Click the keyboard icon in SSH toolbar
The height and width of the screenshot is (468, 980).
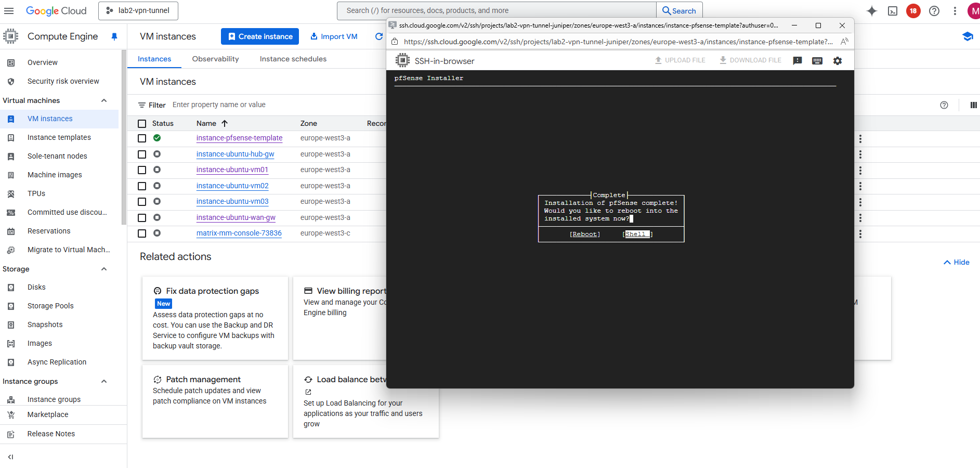(817, 61)
